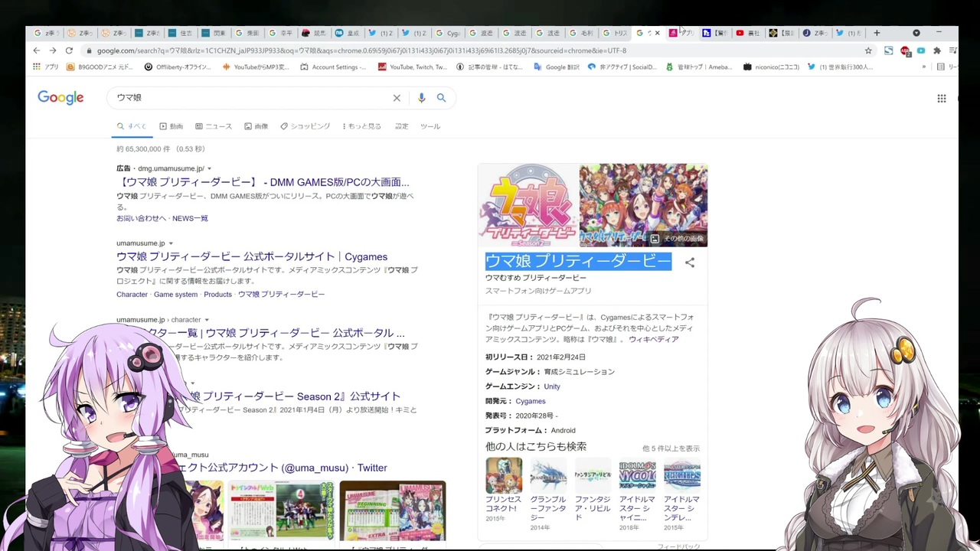Reload the current Google page
980x551 pixels.
click(x=69, y=51)
